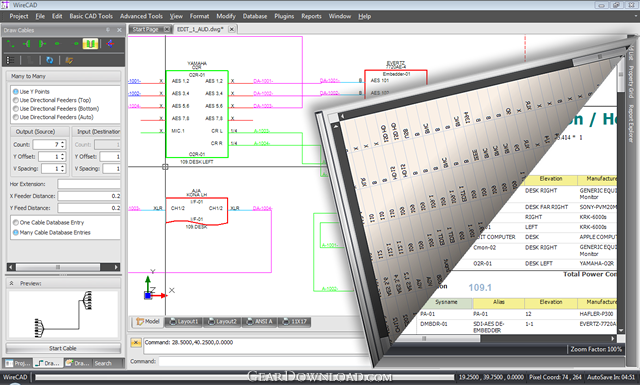Screen dimensions: 640x385
Task: Toggle the highlighted Many to Many tool
Action: click(x=90, y=44)
